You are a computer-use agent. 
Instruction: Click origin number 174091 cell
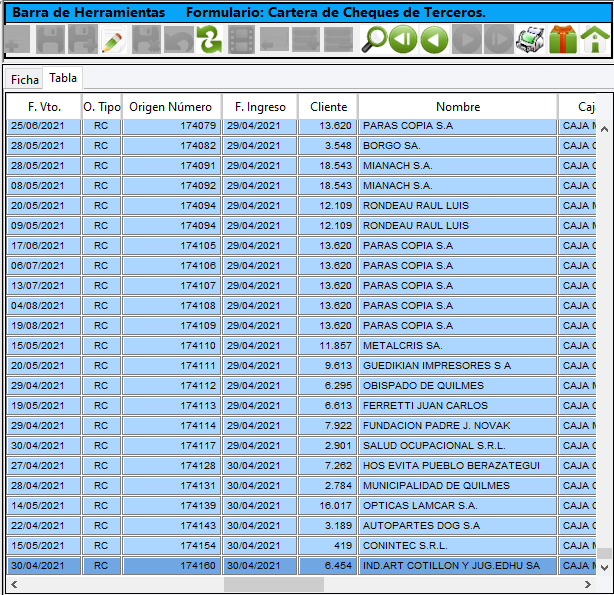coord(172,166)
